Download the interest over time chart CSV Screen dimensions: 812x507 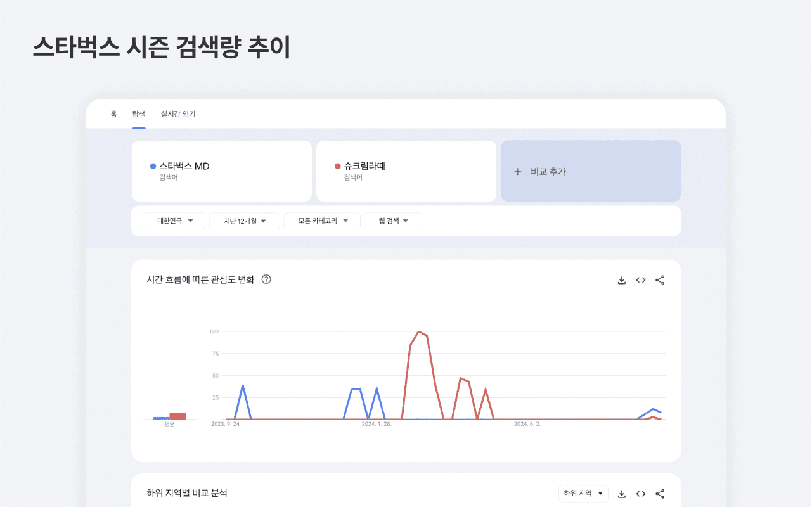(621, 280)
